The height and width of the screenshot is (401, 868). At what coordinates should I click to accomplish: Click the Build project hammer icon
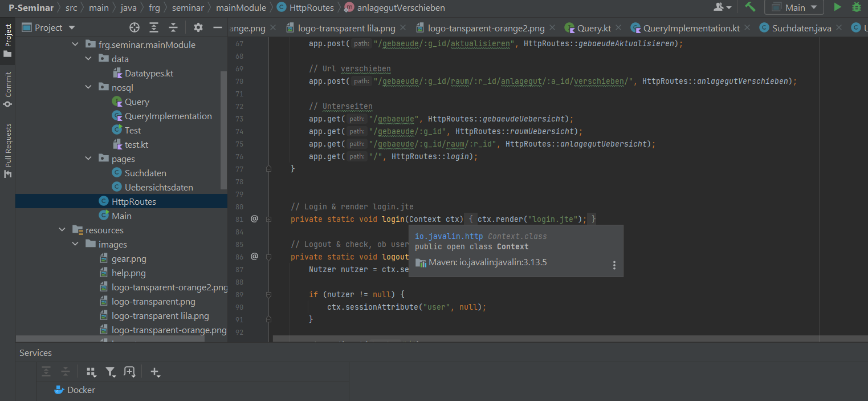tap(750, 7)
